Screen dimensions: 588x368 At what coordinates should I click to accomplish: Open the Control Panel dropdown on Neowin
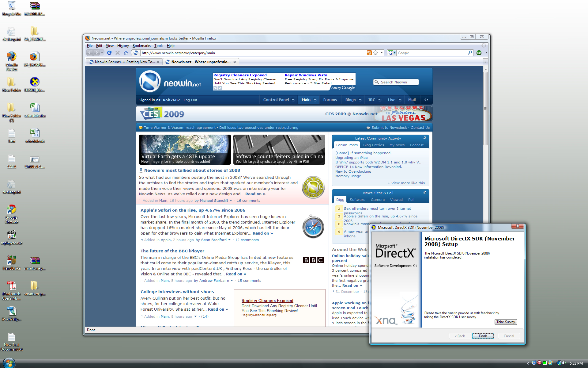click(293, 100)
